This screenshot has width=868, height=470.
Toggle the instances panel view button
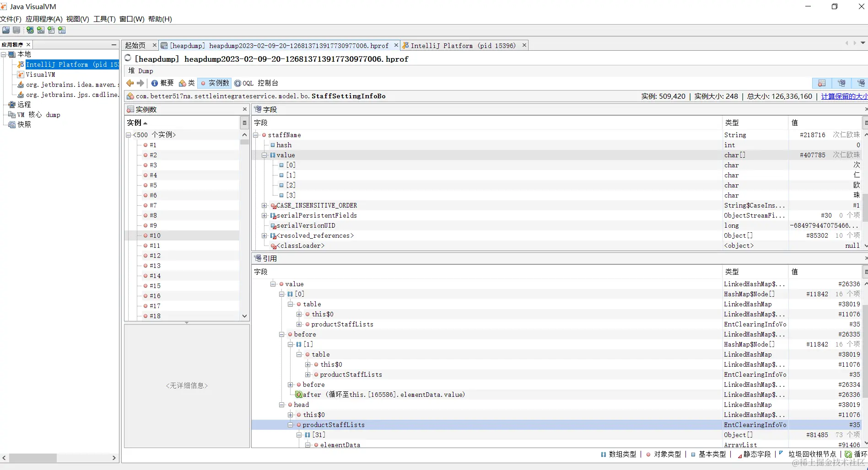pos(822,83)
